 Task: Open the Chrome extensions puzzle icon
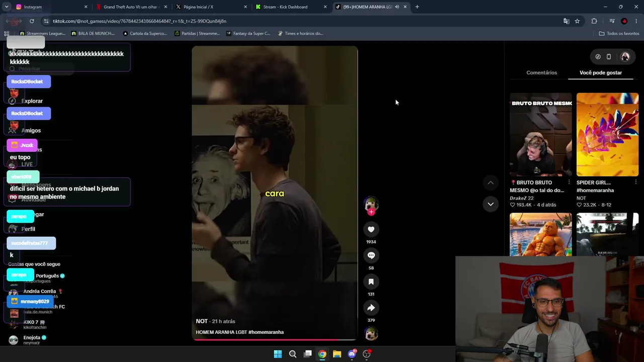pos(594,21)
